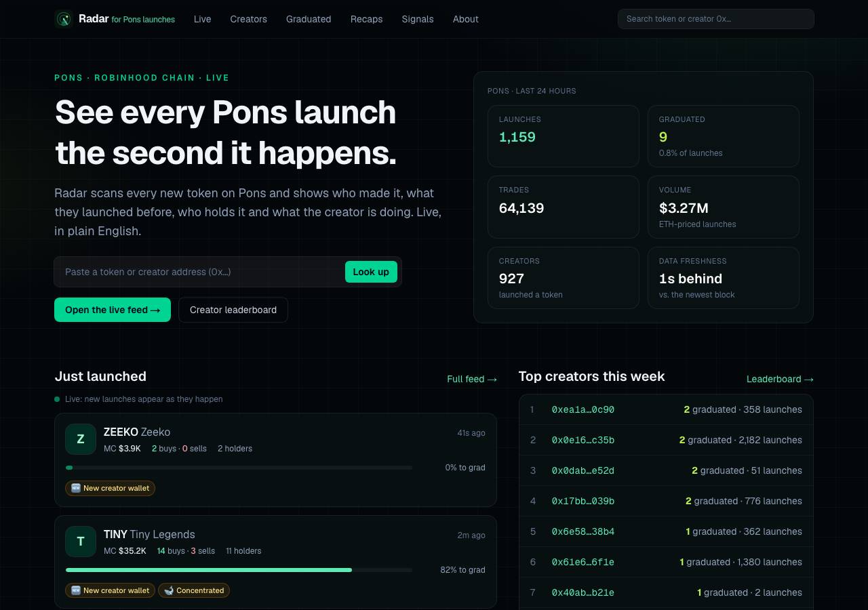Open the TINY token T avatar
This screenshot has width=868, height=610.
click(81, 542)
